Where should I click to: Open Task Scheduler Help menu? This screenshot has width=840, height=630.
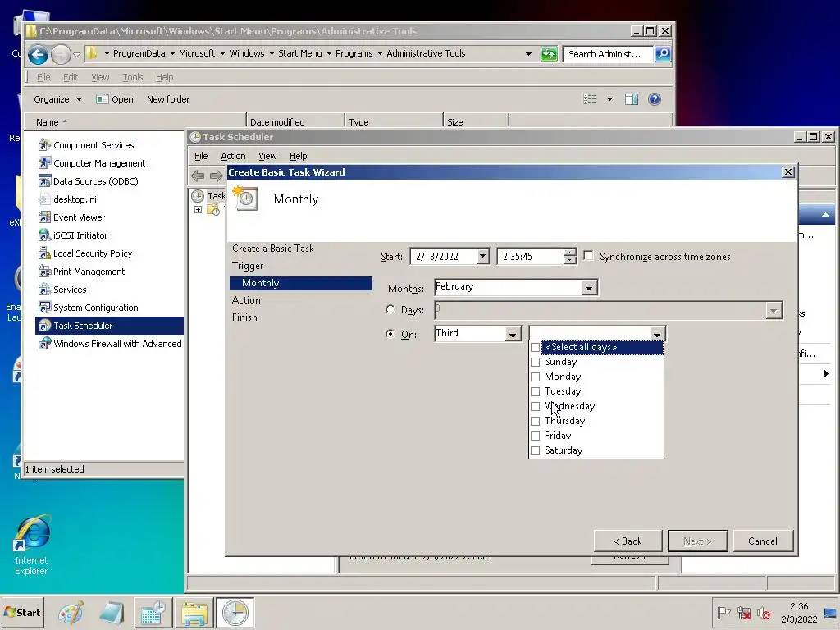299,156
